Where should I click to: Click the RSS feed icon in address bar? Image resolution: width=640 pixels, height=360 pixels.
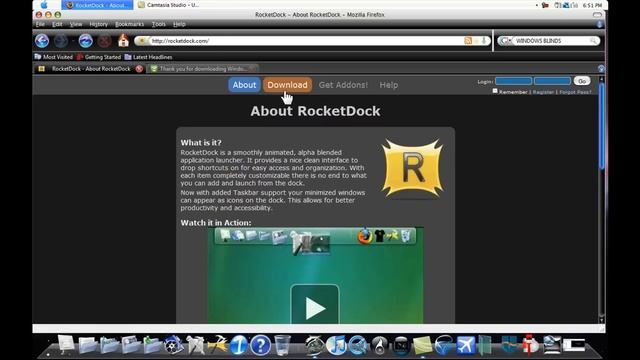tap(468, 40)
